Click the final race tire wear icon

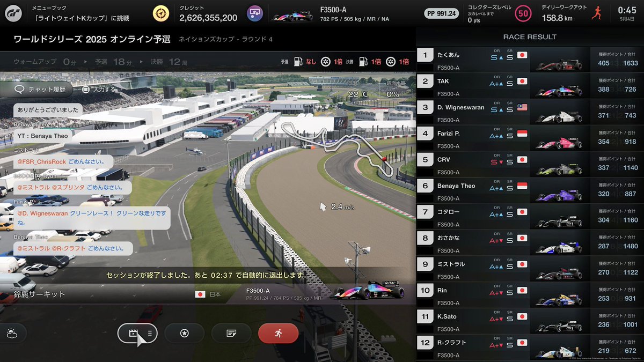pyautogui.click(x=390, y=62)
